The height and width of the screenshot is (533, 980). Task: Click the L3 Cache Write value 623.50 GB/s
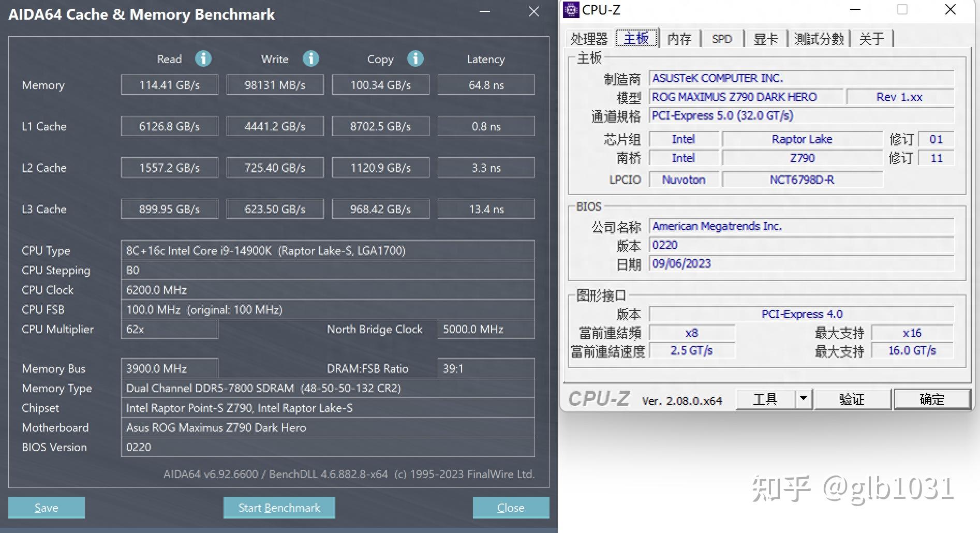click(275, 209)
